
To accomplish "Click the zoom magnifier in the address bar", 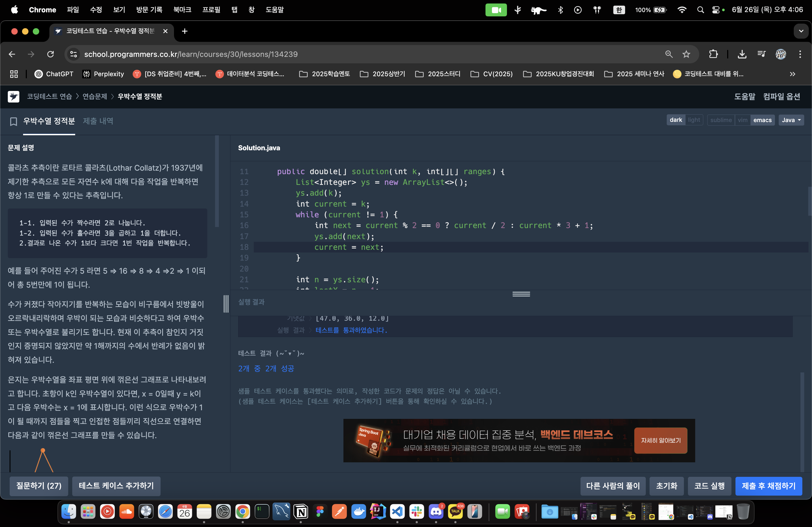I will 669,54.
